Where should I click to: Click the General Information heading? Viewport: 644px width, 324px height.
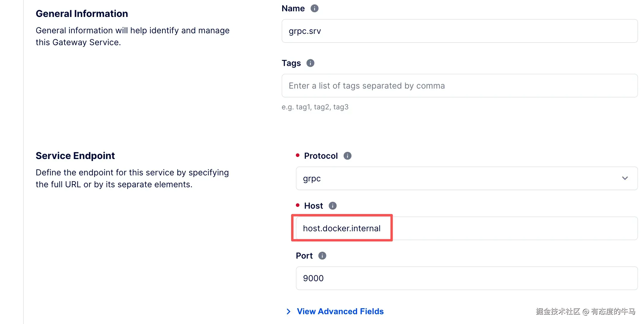(x=82, y=14)
